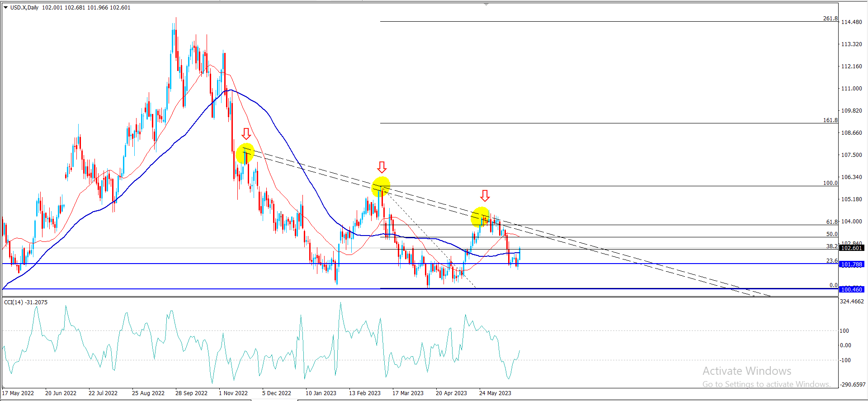Click the OHLC values 102.001 102.681 101.966 102.601

point(86,8)
